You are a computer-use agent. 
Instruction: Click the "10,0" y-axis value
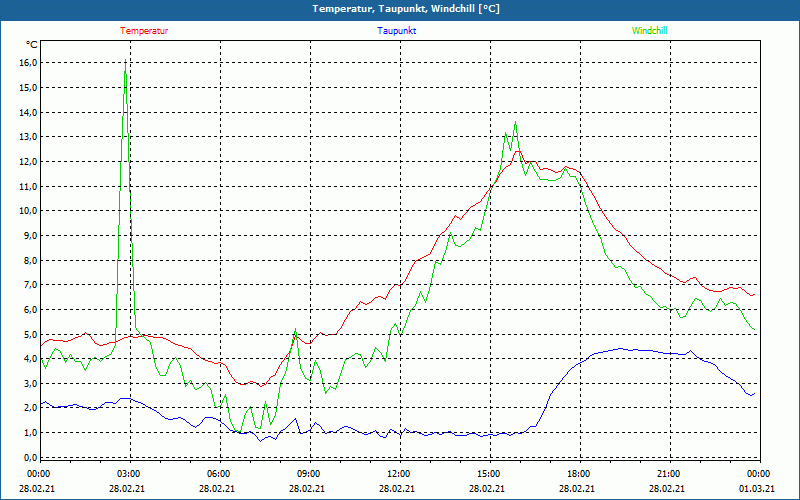(29, 211)
